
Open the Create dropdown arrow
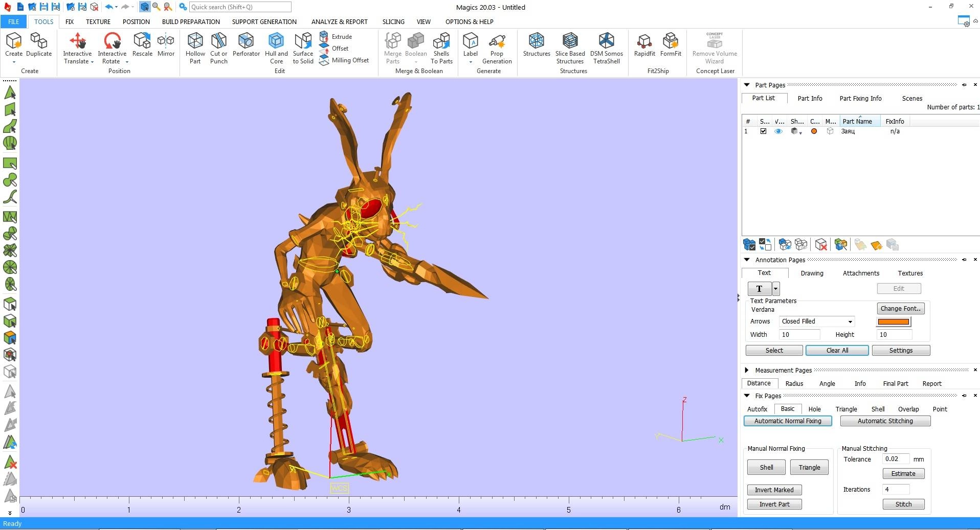(14, 62)
